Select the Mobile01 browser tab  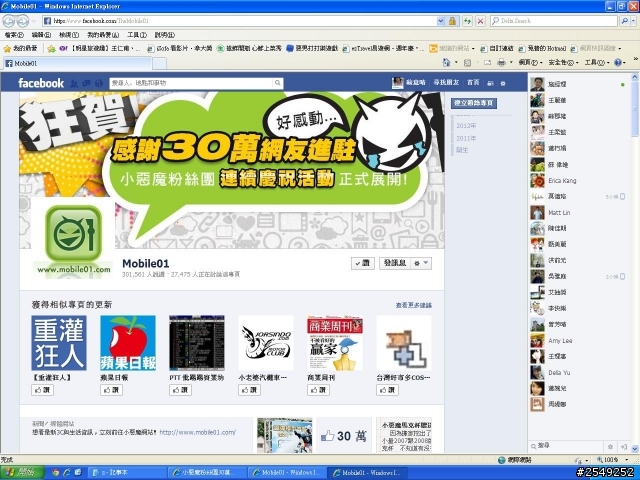(78, 63)
